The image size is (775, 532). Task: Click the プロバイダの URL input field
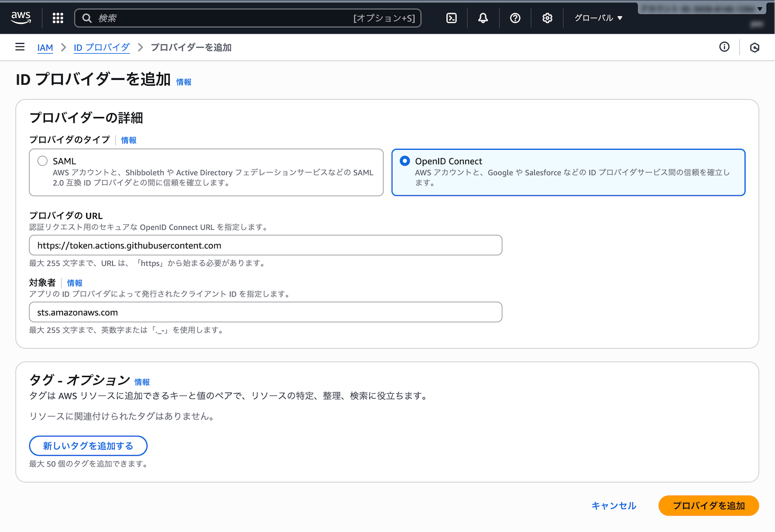tap(266, 245)
